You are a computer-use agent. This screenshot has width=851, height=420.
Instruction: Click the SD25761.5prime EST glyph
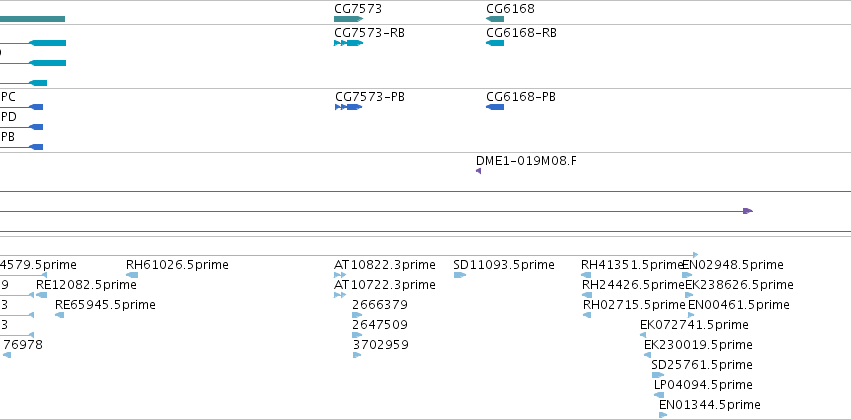pyautogui.click(x=658, y=375)
